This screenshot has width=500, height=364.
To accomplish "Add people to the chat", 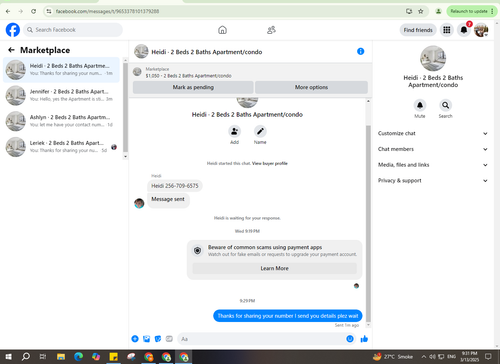I will tap(234, 131).
